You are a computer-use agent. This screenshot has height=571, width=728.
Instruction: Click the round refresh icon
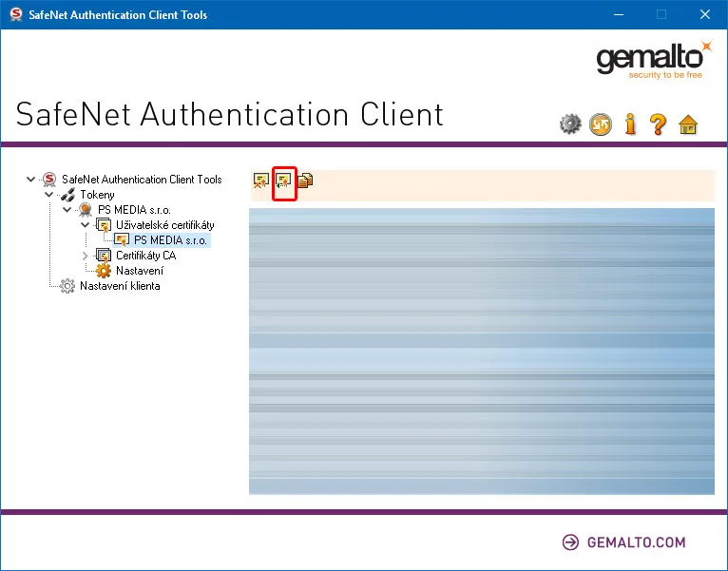(x=601, y=124)
